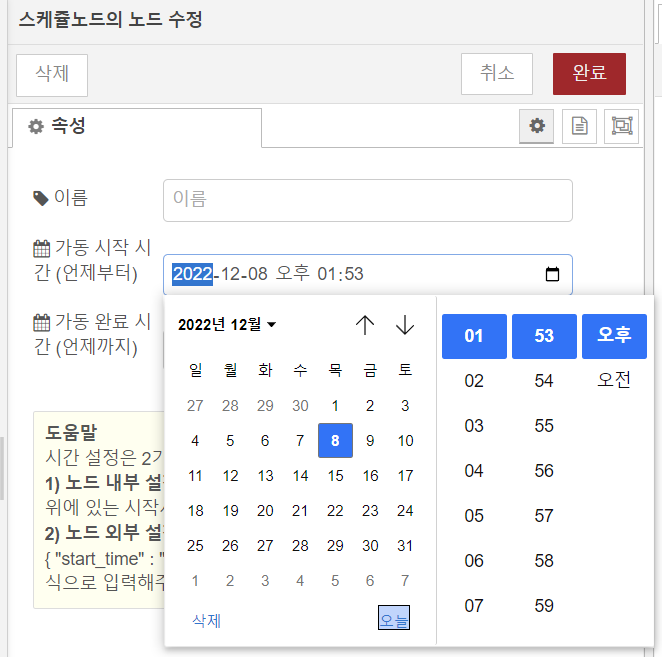The width and height of the screenshot is (662, 657).
Task: Select highlighted day 8 in calendar
Action: (335, 440)
